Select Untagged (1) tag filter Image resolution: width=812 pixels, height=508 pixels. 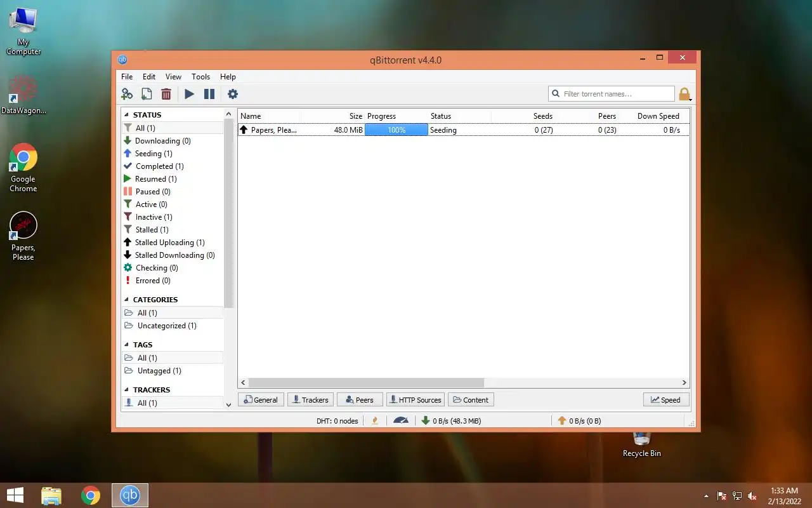pyautogui.click(x=173, y=371)
